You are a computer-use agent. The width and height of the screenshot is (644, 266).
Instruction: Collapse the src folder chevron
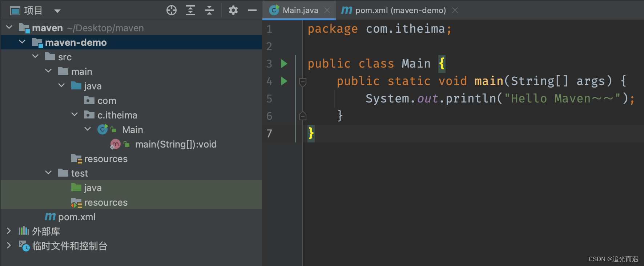(x=36, y=56)
